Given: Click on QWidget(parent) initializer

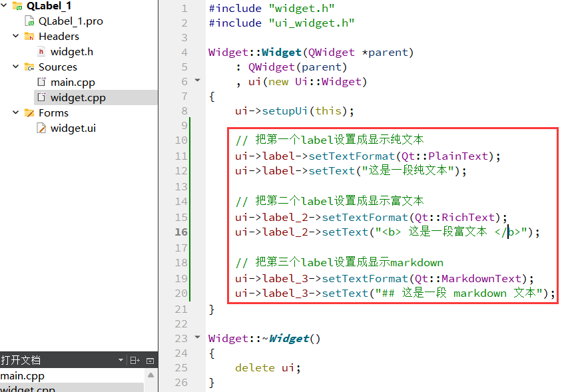Looking at the screenshot, I should 298,67.
